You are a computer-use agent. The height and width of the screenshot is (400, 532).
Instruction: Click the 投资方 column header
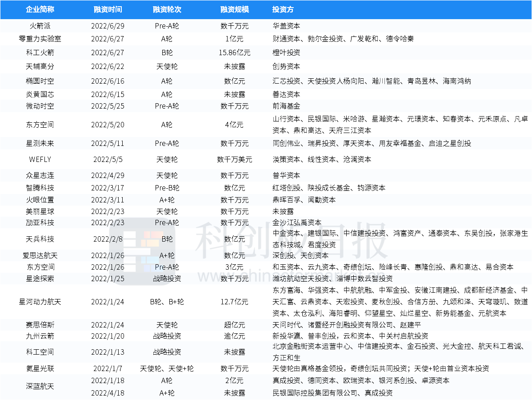tap(283, 9)
